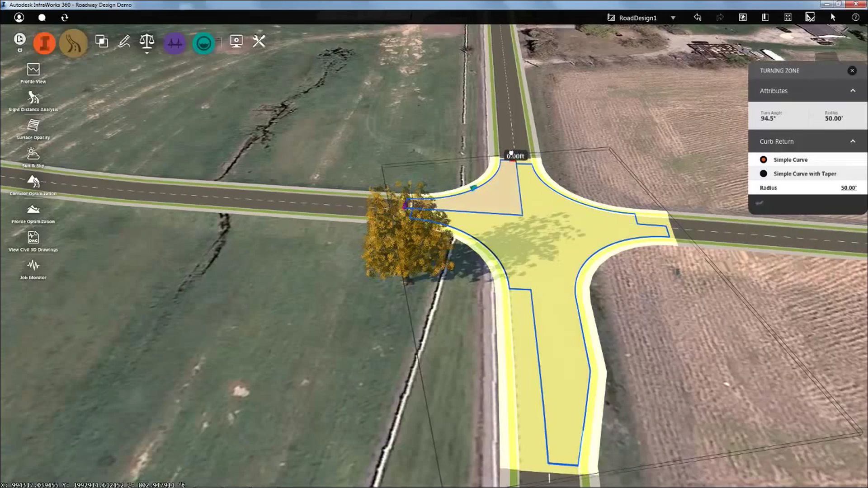Edit the Curb Return Radius value field
Image resolution: width=868 pixels, height=488 pixels.
(848, 188)
